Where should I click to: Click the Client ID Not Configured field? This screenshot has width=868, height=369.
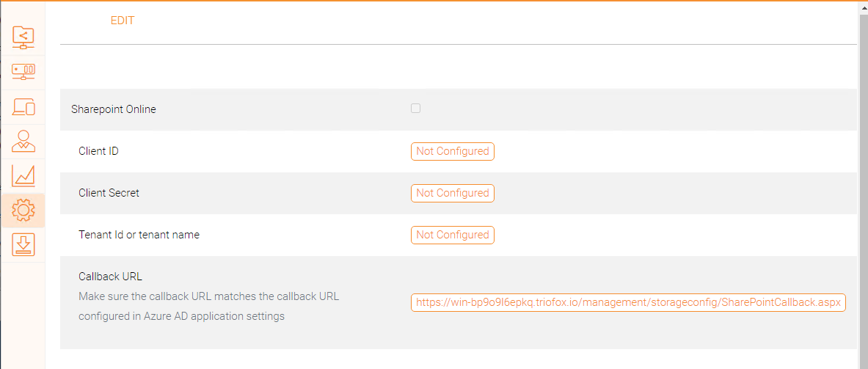pos(452,151)
